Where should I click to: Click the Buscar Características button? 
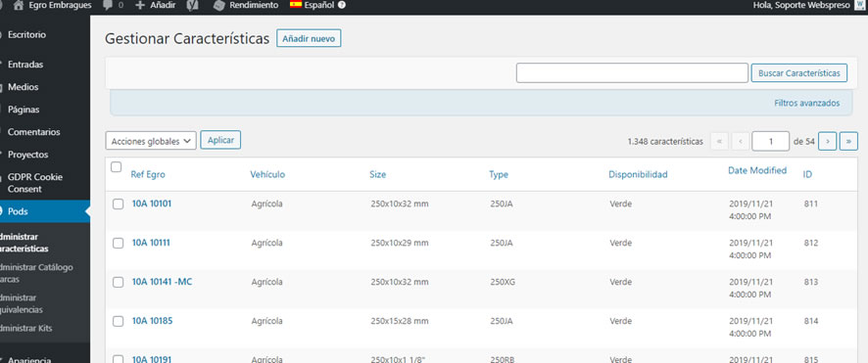click(x=798, y=73)
